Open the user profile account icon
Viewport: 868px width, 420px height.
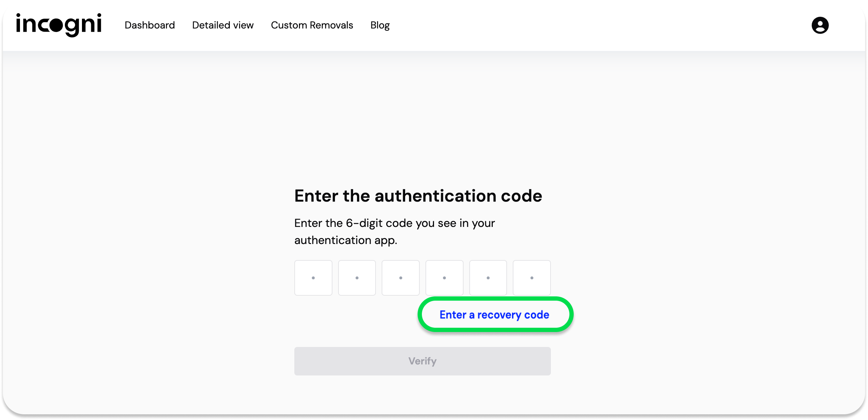tap(820, 25)
